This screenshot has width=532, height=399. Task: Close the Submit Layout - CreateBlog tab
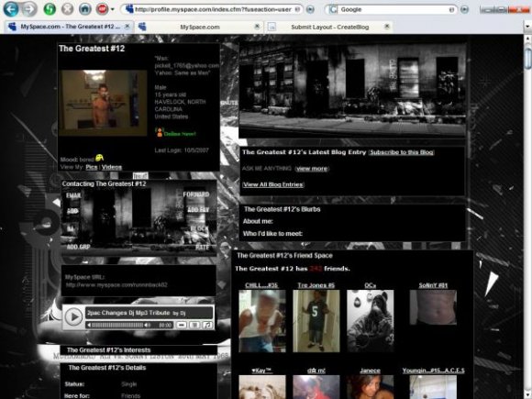tap(386, 26)
